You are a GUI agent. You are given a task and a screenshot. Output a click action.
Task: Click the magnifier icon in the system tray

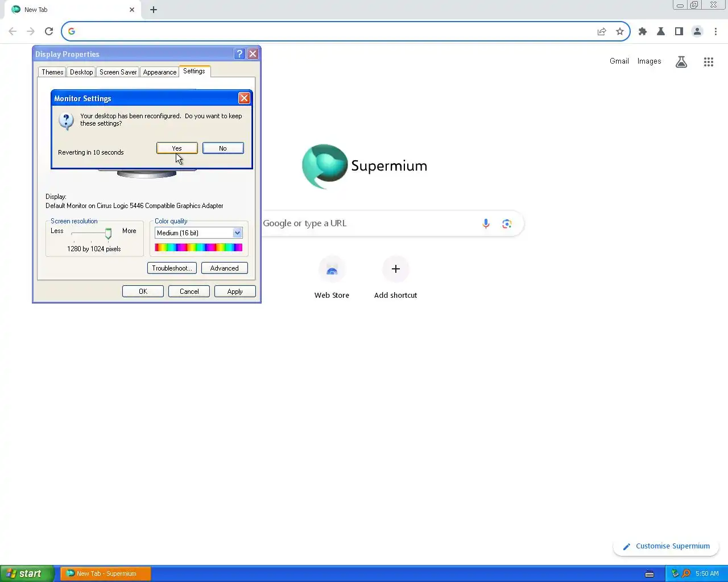coord(686,573)
